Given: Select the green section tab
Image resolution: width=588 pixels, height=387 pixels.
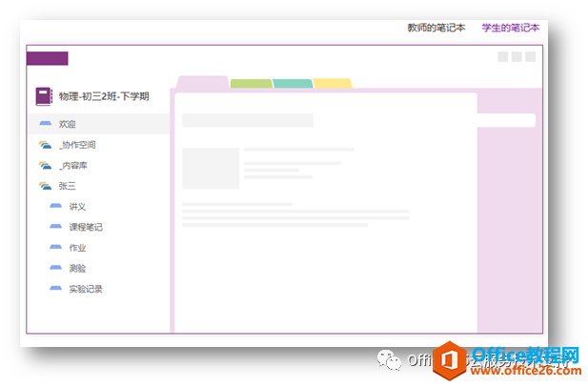Looking at the screenshot, I should (x=252, y=84).
